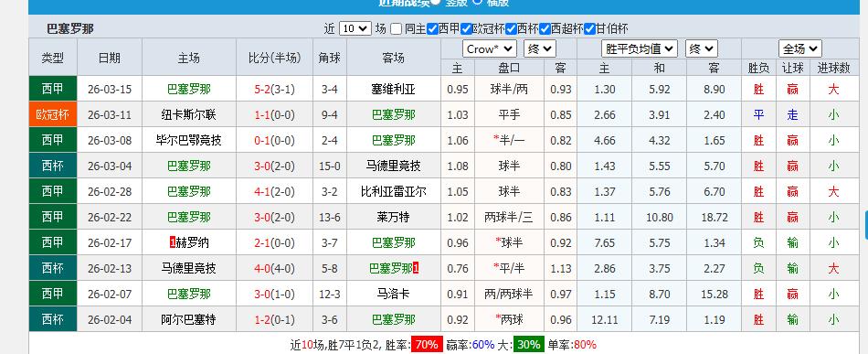Click the 让球 column header
The width and height of the screenshot is (868, 354).
coord(793,68)
